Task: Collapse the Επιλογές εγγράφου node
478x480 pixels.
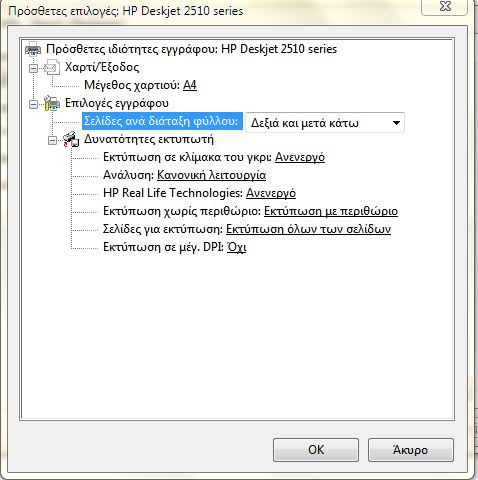Action: 33,105
